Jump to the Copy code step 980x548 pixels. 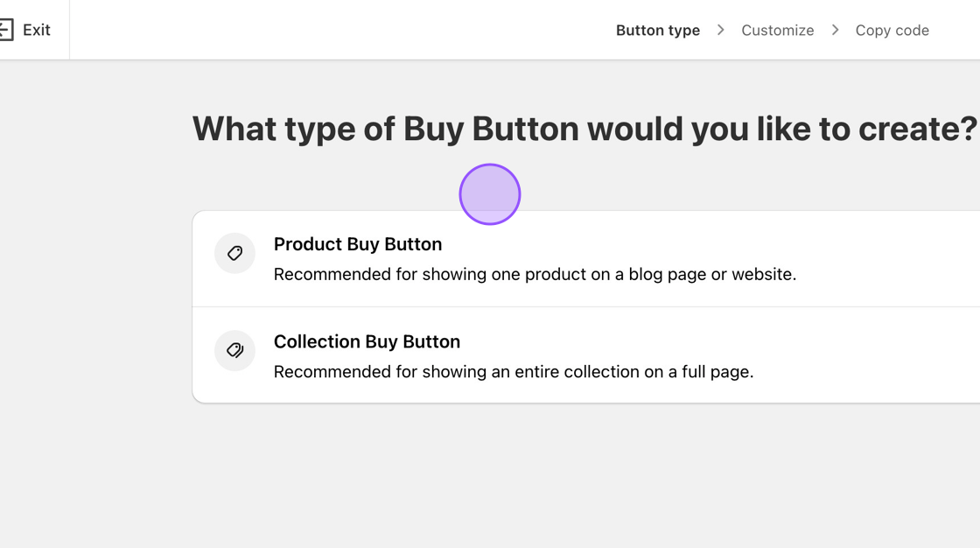[892, 30]
